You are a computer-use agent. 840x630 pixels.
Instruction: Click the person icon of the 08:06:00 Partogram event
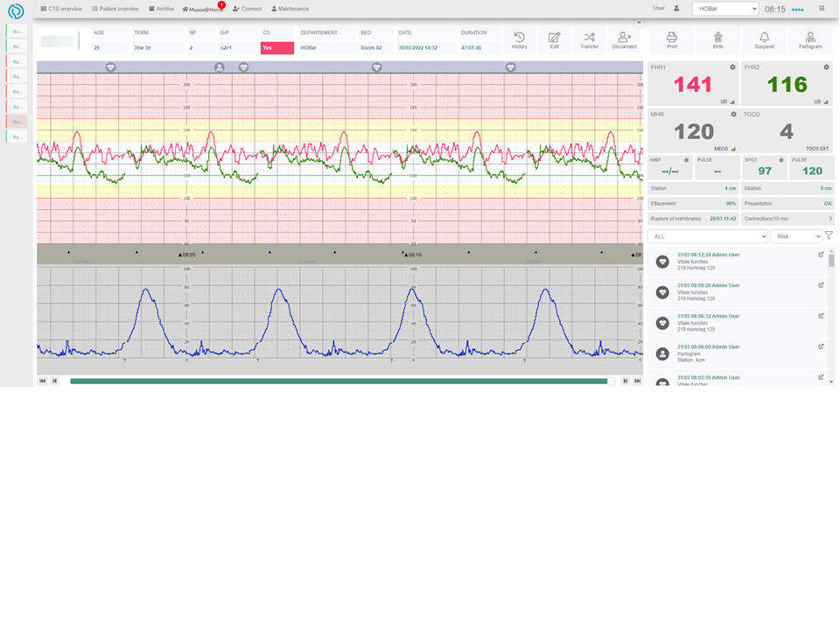click(x=662, y=353)
